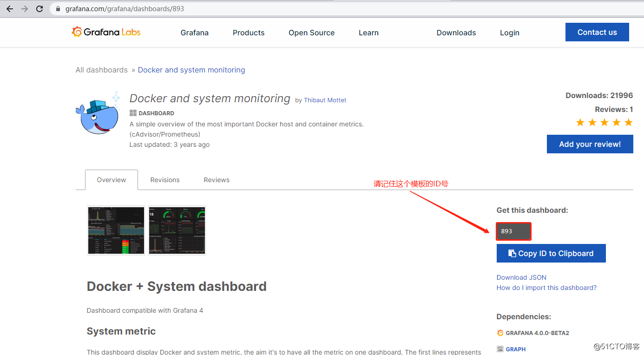The height and width of the screenshot is (355, 644).
Task: Click the browser forward arrow
Action: tap(25, 9)
